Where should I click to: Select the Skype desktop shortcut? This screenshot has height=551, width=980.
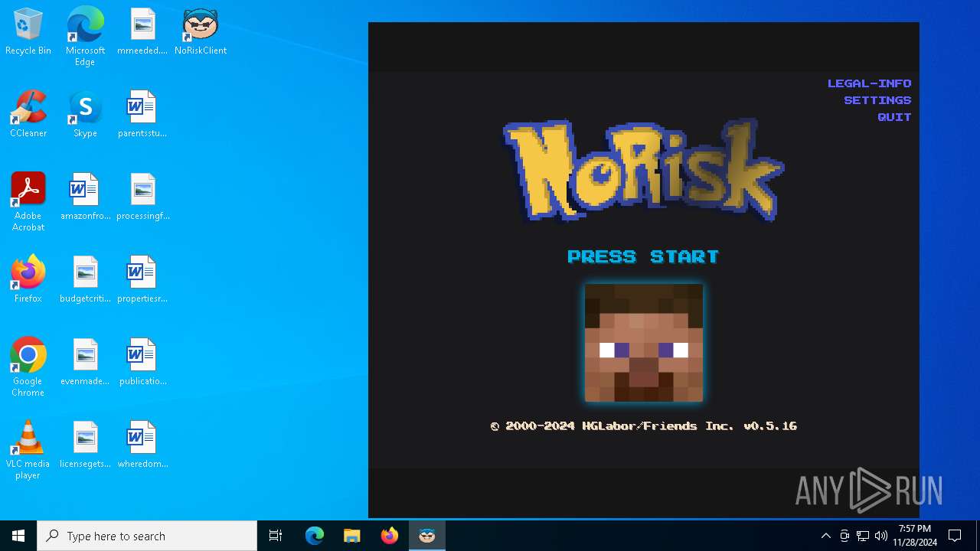[x=85, y=115]
